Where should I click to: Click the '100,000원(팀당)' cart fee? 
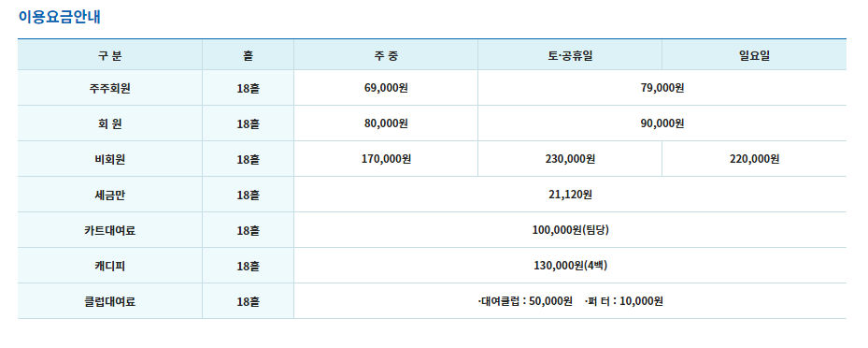[570, 229]
